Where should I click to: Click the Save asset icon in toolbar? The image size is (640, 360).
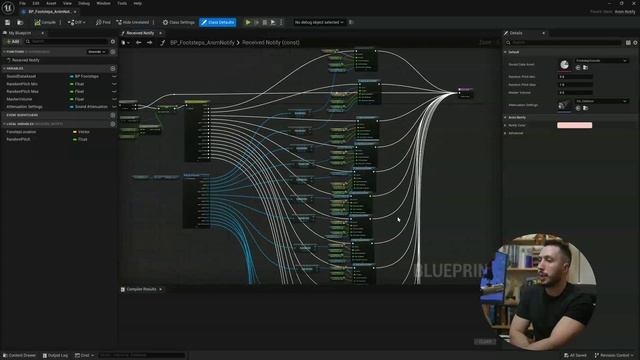pos(7,22)
